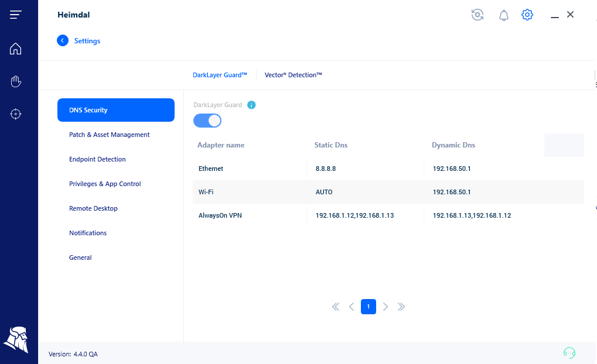Open the hand icon protection page

(x=16, y=81)
